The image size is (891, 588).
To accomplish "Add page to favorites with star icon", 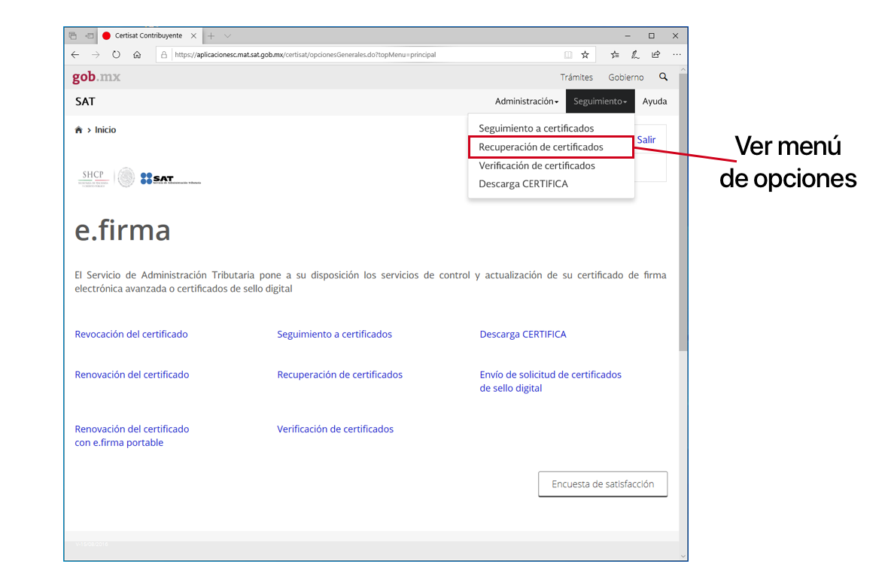I will pos(585,55).
